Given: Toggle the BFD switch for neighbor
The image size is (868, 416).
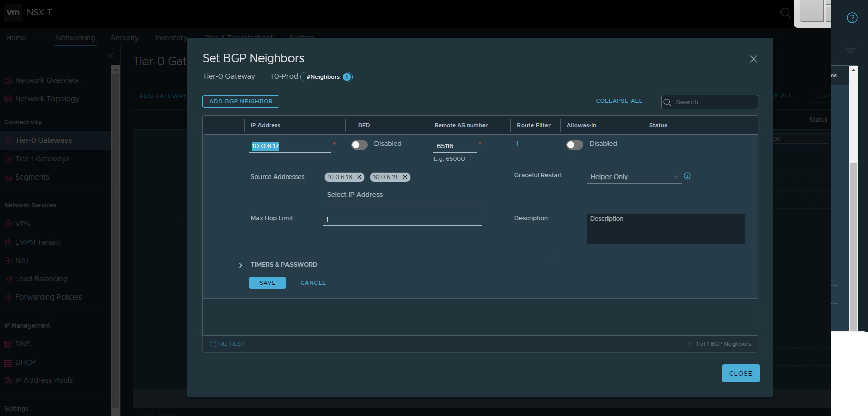Looking at the screenshot, I should tap(359, 145).
